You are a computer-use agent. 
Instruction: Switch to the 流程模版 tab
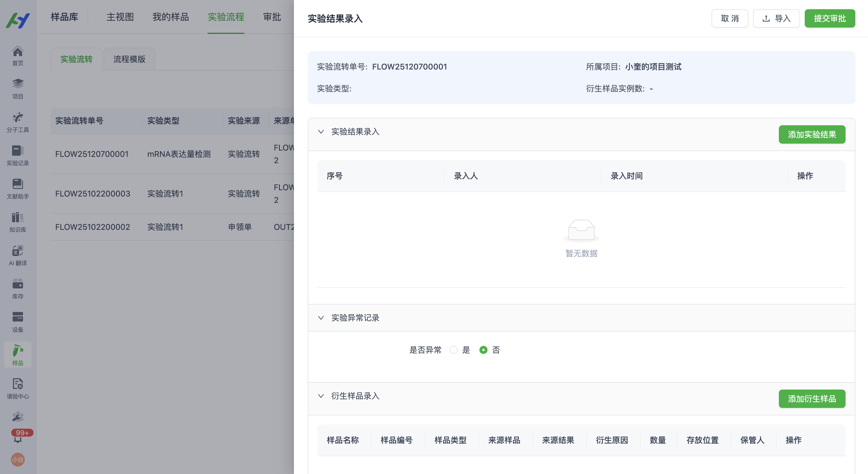(x=129, y=59)
